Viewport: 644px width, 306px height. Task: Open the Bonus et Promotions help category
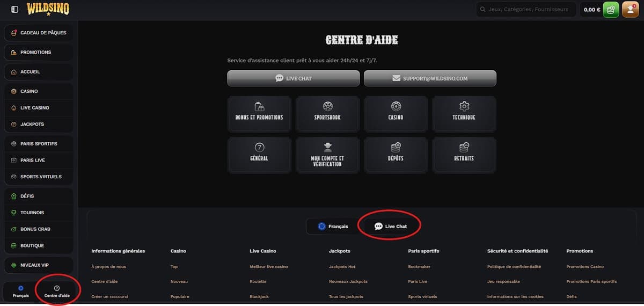259,113
